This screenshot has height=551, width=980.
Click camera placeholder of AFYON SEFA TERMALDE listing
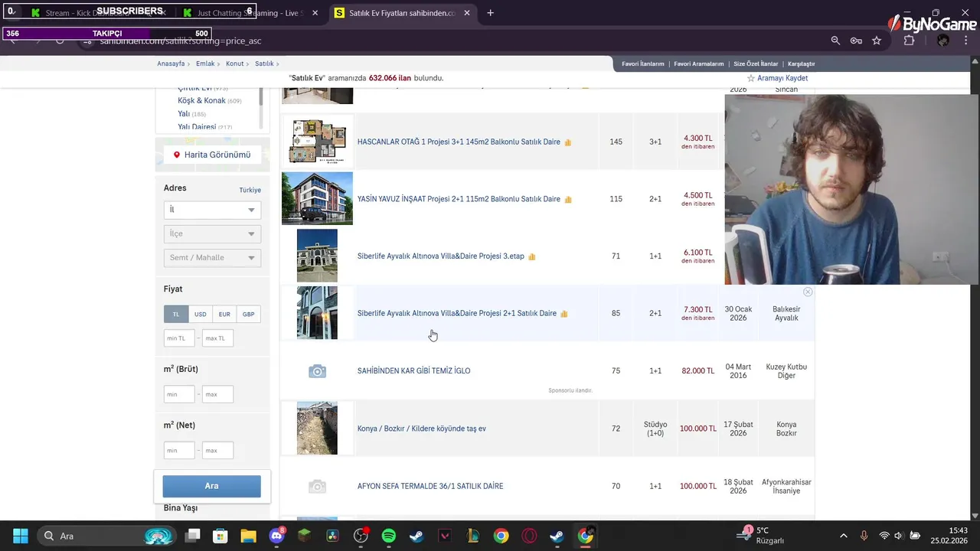click(317, 486)
